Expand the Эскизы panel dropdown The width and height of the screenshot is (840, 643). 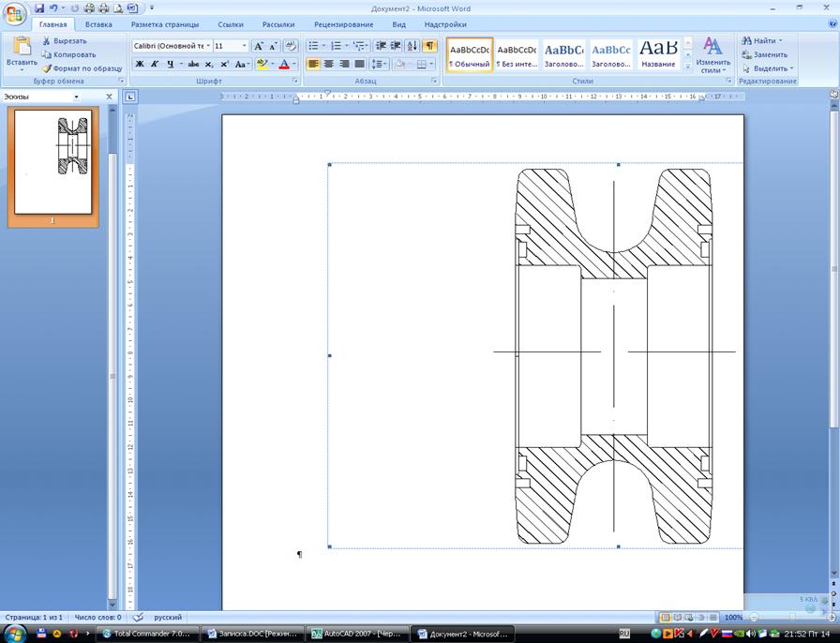pyautogui.click(x=77, y=97)
